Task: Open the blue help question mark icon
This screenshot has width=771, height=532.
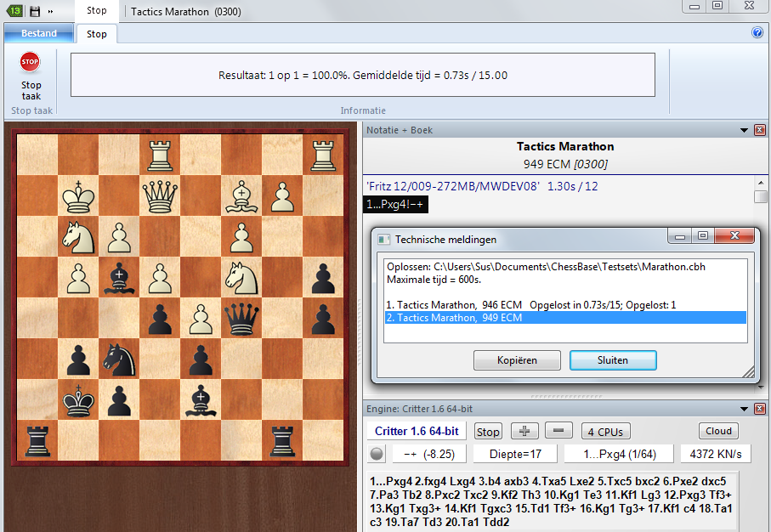Action: (x=757, y=33)
